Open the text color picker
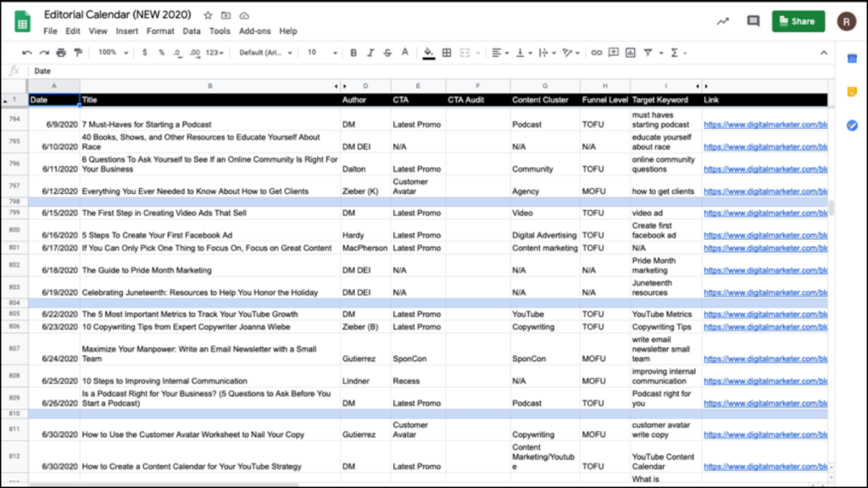Screen dimensions: 868x488 404,53
